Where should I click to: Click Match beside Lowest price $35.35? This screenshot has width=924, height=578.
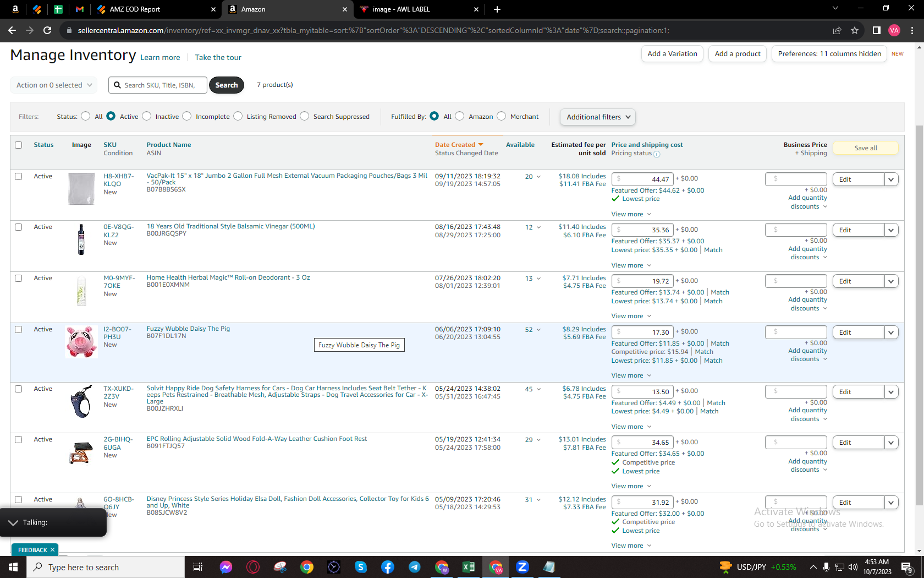pos(713,250)
